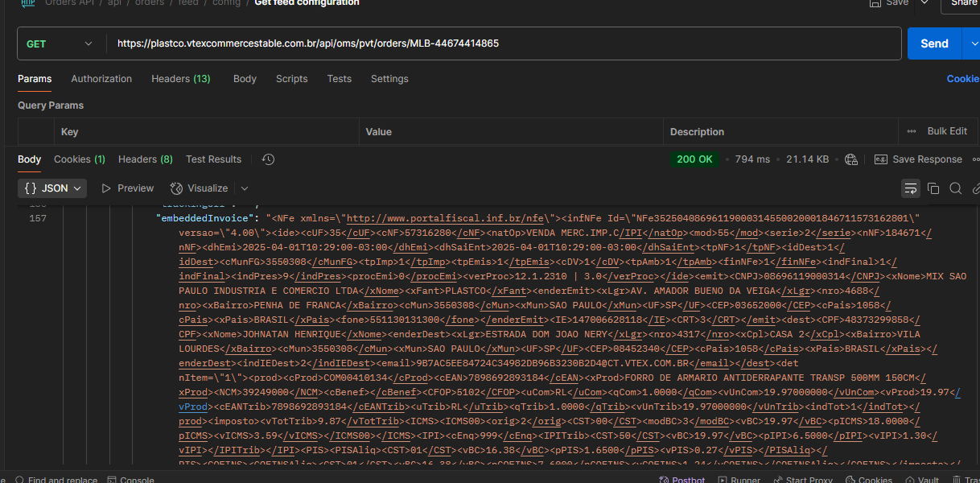Screen dimensions: 980x483
Task: Open the GET method dropdown
Action: click(60, 43)
